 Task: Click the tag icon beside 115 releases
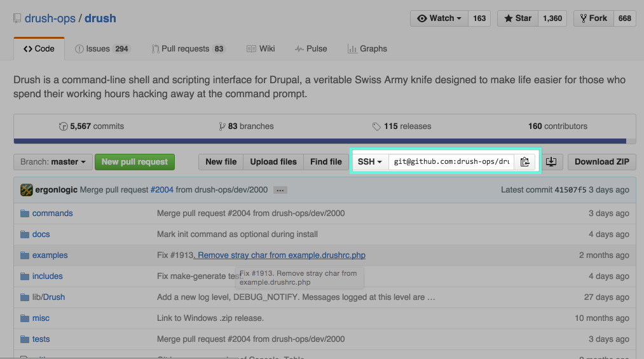(x=376, y=126)
